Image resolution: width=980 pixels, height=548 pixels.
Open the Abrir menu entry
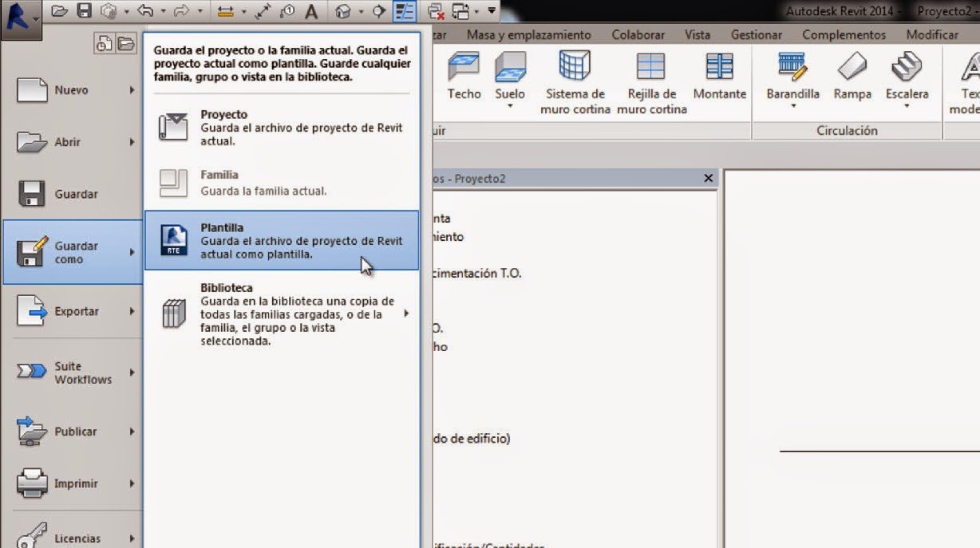point(73,142)
